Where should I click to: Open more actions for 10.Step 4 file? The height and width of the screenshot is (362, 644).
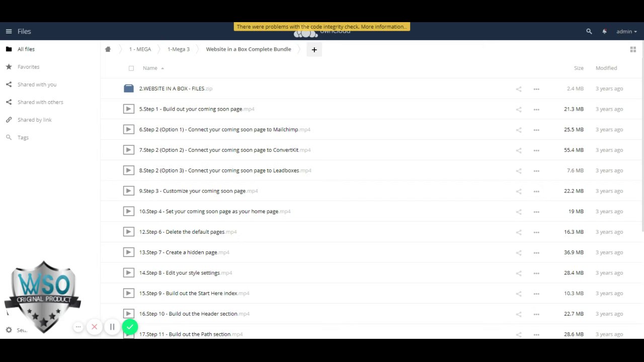(536, 212)
